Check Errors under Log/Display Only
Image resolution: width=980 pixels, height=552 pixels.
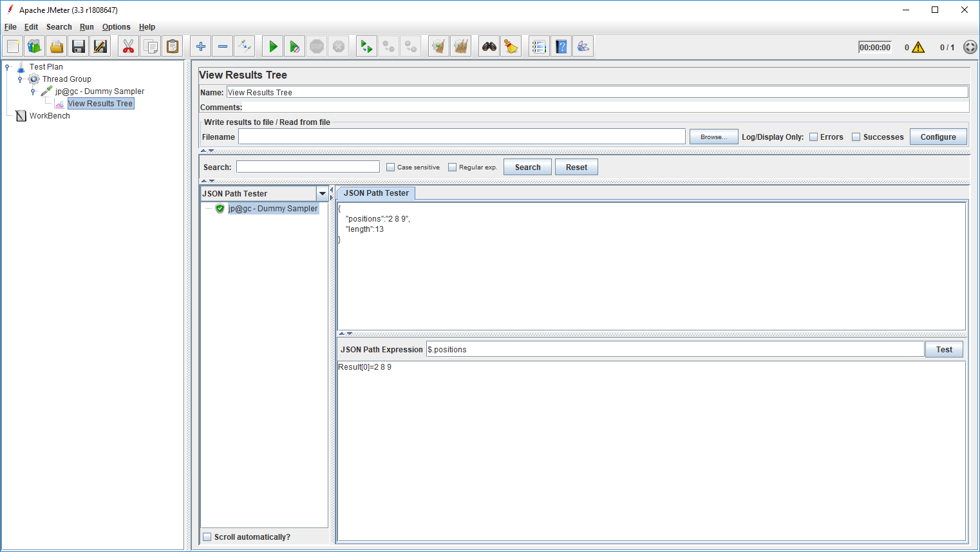813,137
